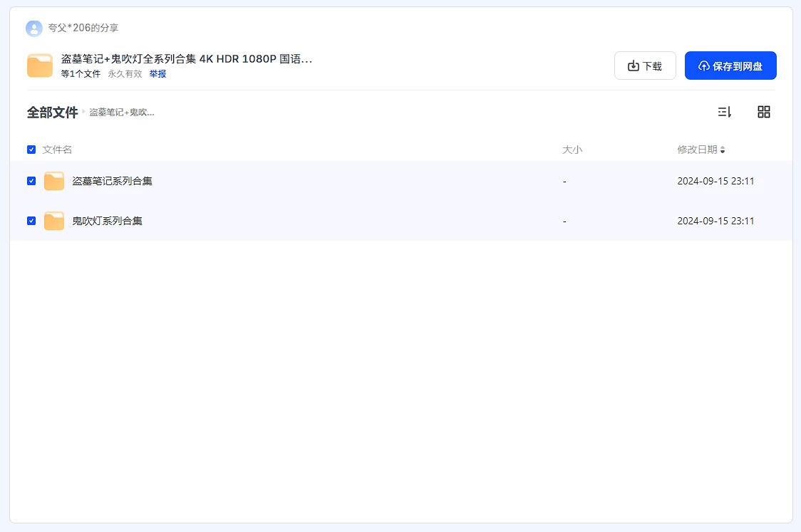Open the 鬼吹灯系列合集 folder name
This screenshot has height=532, width=801.
[x=107, y=221]
